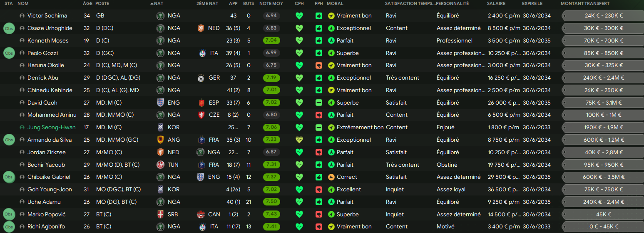Screen dimensions: 644x233
Task: Click the Obs badge beside Osaze Urhoghide
Action: click(x=9, y=28)
